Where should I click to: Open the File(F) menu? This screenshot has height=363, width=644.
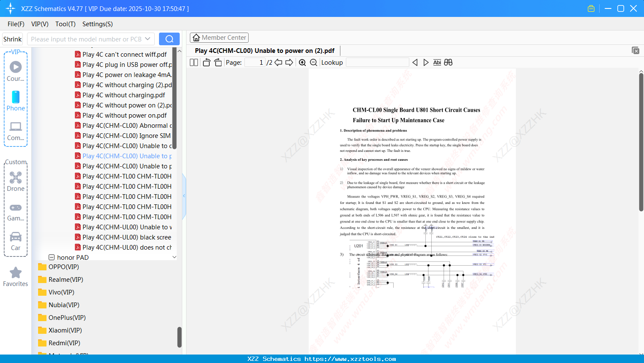point(16,24)
